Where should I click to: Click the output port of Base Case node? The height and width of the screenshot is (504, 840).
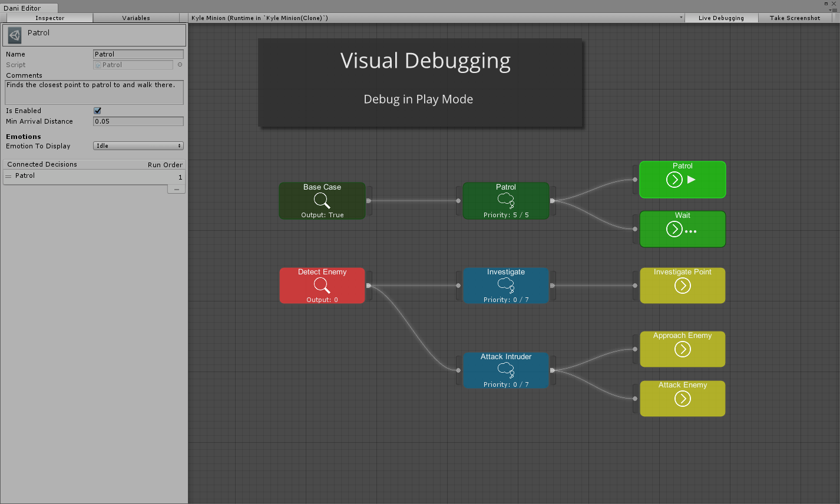[369, 201]
